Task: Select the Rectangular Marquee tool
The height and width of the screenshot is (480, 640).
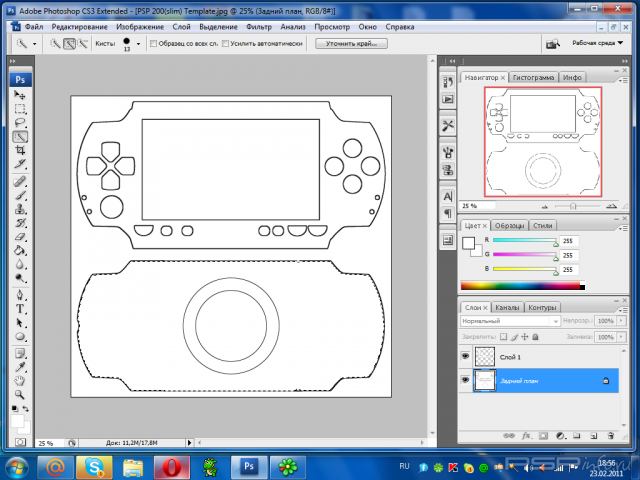Action: coord(20,108)
